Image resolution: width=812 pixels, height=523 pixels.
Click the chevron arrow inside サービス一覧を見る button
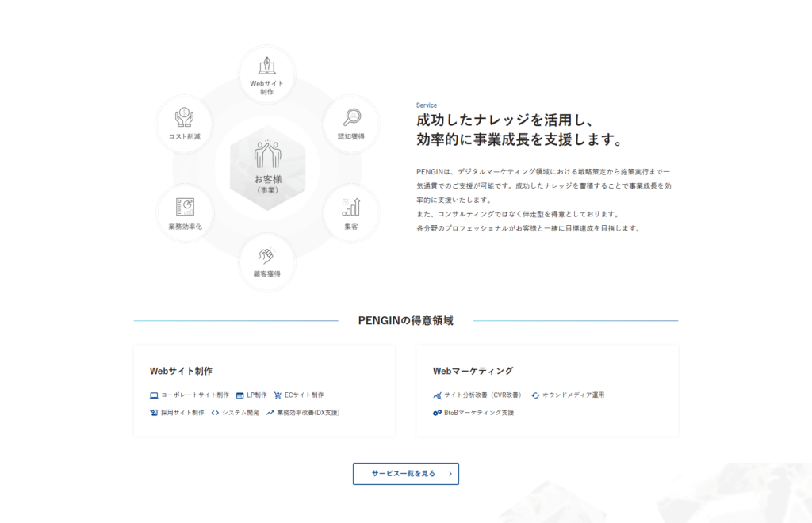click(x=450, y=474)
